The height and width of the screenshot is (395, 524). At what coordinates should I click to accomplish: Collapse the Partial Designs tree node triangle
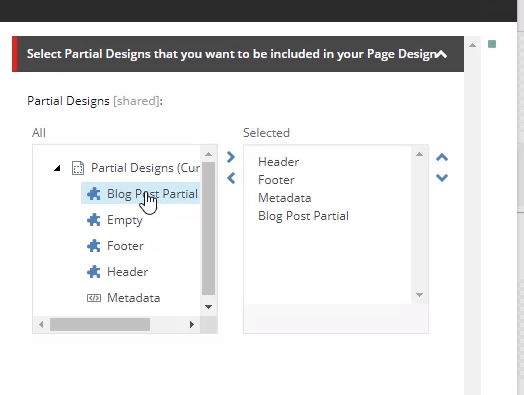pyautogui.click(x=57, y=168)
